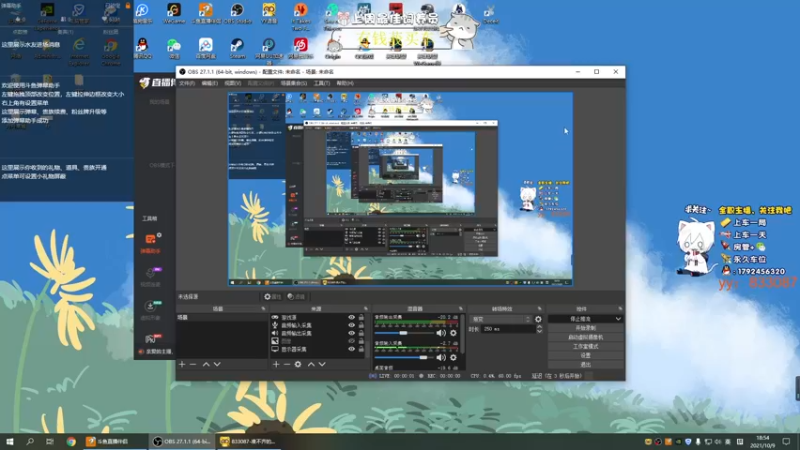Open the 场景集合(S) menu

tap(294, 83)
